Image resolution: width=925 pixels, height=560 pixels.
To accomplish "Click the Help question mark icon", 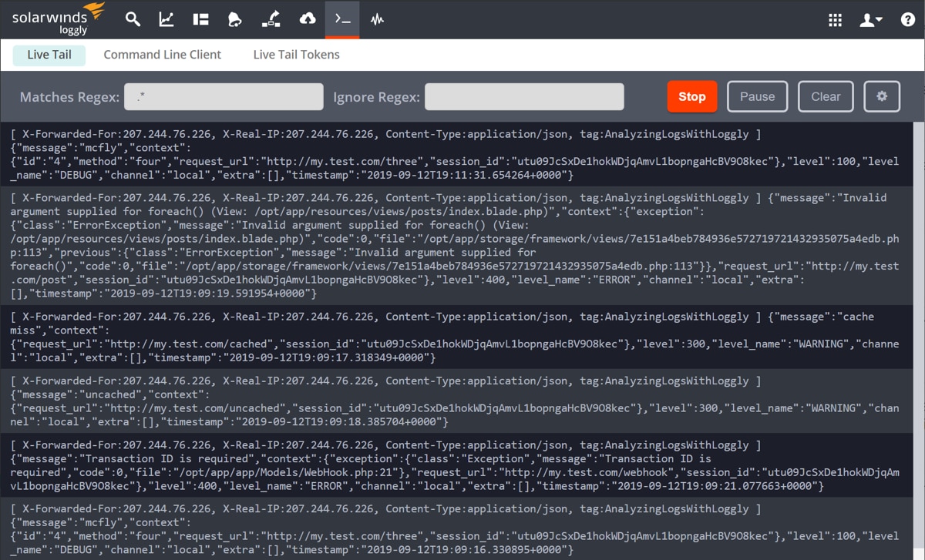I will point(907,20).
